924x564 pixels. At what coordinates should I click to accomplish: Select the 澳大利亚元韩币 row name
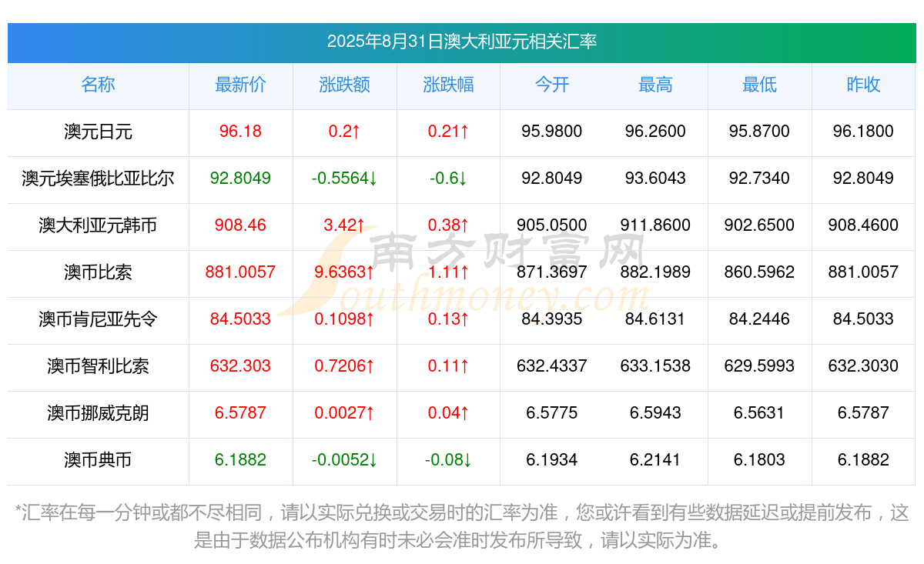98,225
